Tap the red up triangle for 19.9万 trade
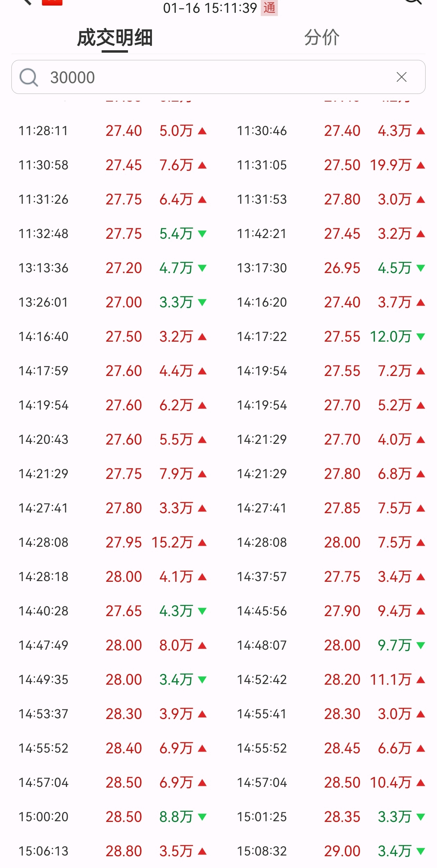Image resolution: width=437 pixels, height=868 pixels. point(421,165)
